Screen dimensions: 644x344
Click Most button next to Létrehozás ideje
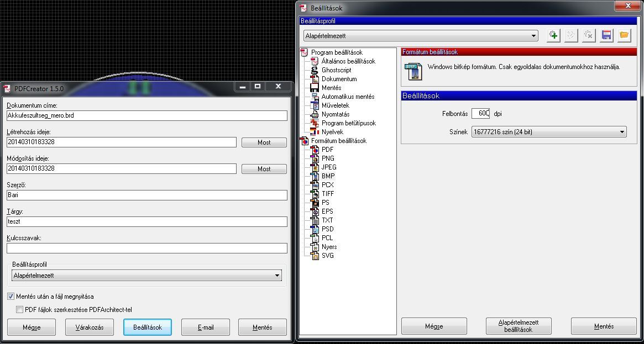264,142
